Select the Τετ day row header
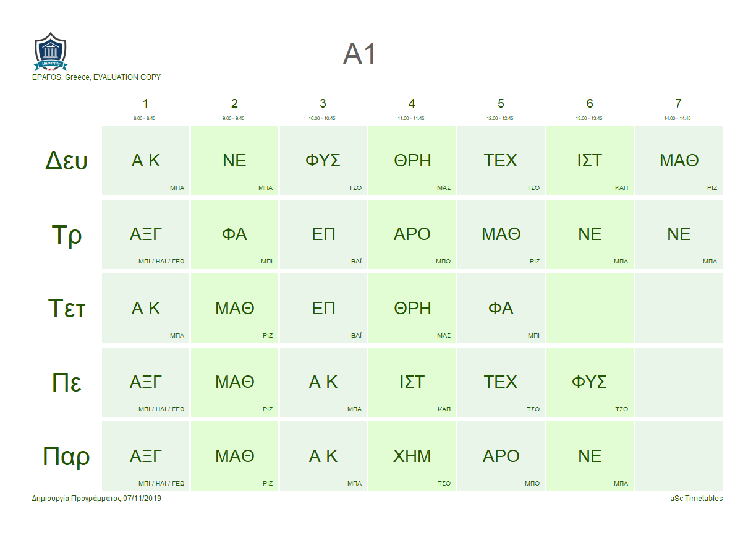Screen dimensions: 756x535 [x=67, y=309]
